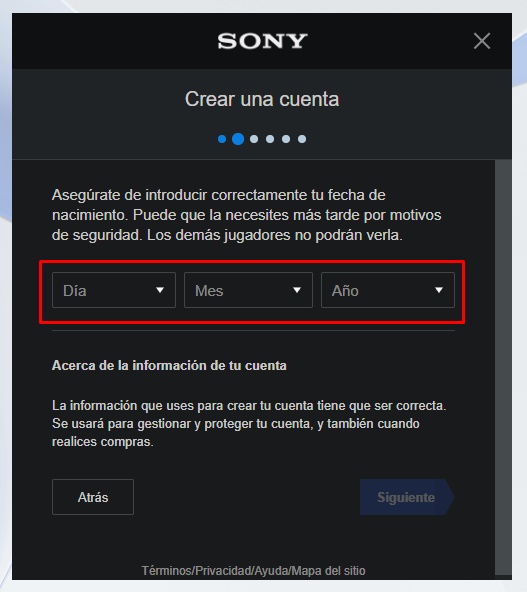The image size is (527, 592).
Task: Continue with the Siguiente button
Action: coord(407,497)
